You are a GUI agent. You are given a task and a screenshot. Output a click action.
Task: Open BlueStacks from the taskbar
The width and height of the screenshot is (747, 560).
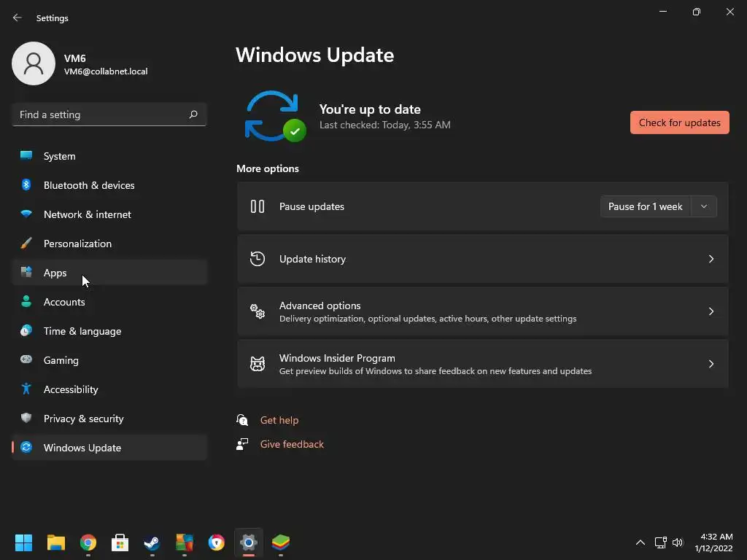pos(281,542)
